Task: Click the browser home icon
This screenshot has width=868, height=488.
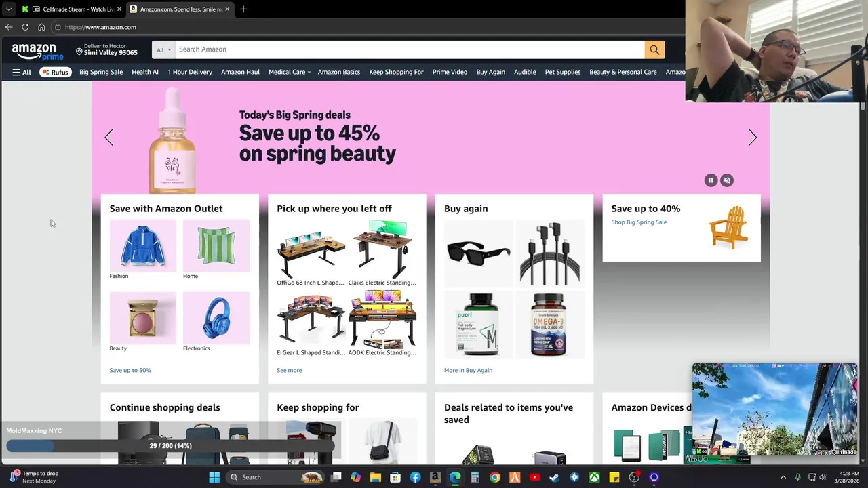Action: (x=41, y=27)
